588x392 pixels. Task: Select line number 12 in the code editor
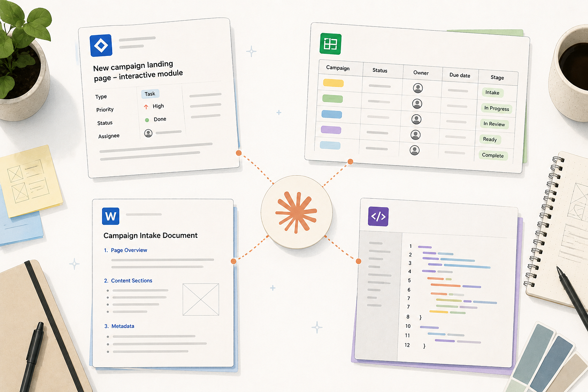407,345
